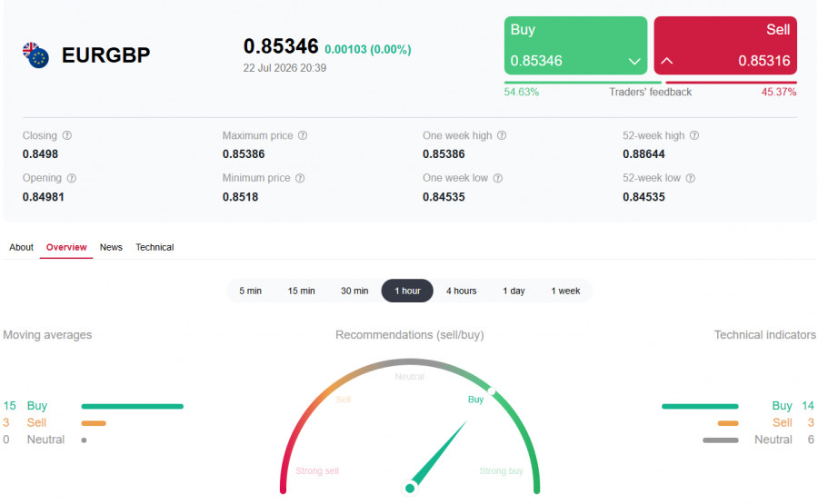Image resolution: width=818 pixels, height=504 pixels.
Task: Choose the 1 week timeframe
Action: 565,291
